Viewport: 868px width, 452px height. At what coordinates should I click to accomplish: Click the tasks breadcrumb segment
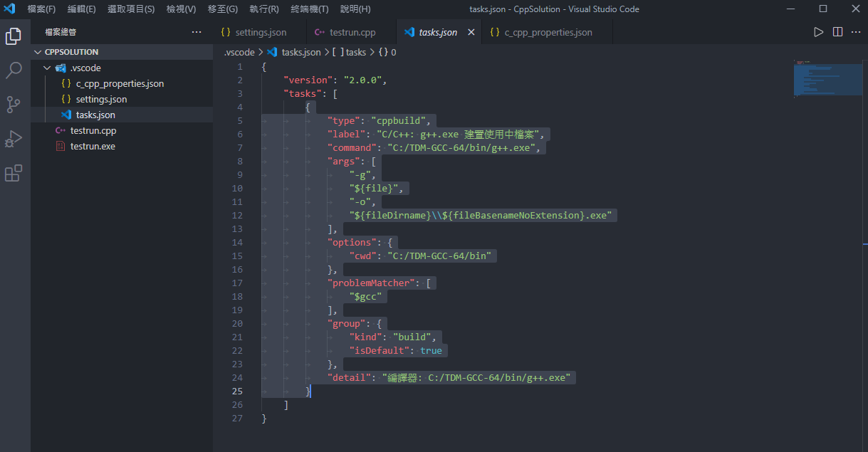[x=355, y=52]
